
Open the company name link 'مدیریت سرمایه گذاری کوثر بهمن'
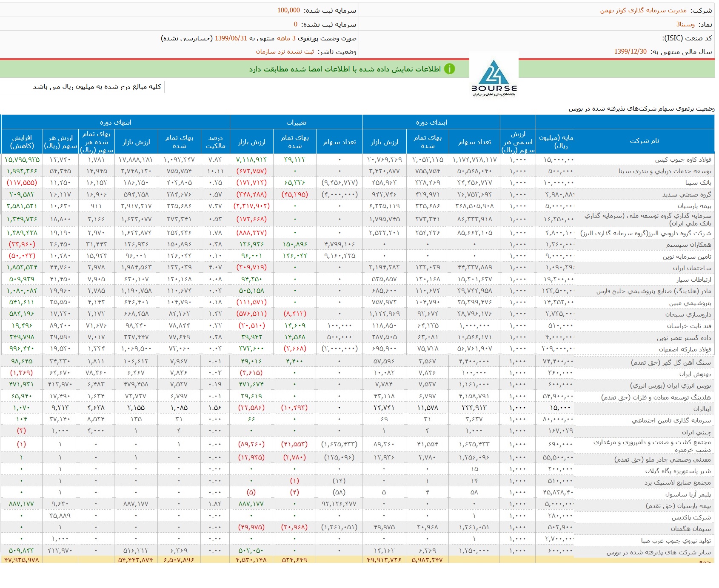pyautogui.click(x=643, y=10)
